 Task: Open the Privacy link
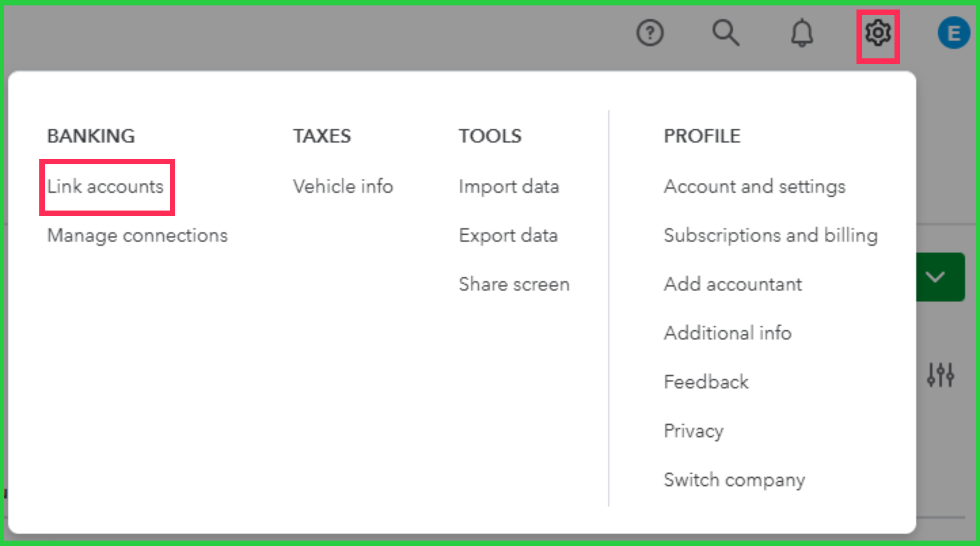pyautogui.click(x=693, y=431)
